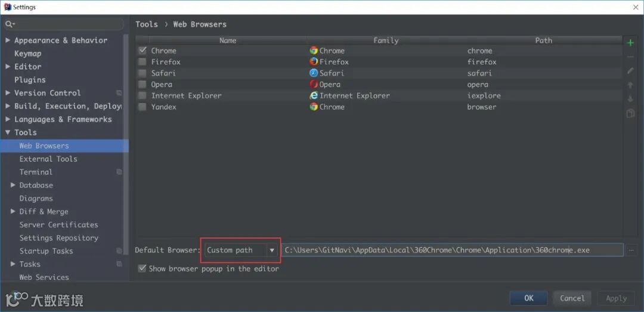Viewport: 644px width, 312px height.
Task: Click the Chrome icon in Yandex row
Action: pyautogui.click(x=314, y=107)
